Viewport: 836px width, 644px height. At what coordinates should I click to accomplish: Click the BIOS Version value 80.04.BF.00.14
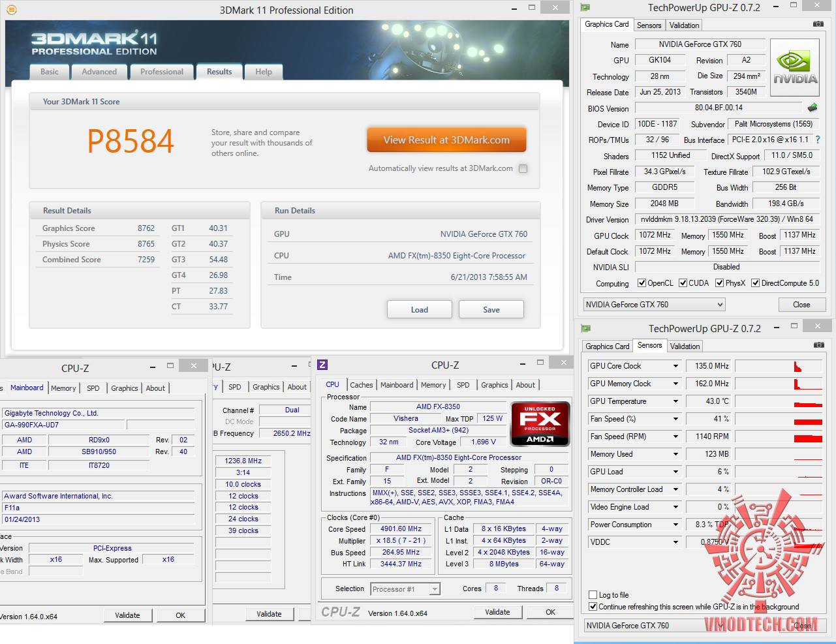718,108
